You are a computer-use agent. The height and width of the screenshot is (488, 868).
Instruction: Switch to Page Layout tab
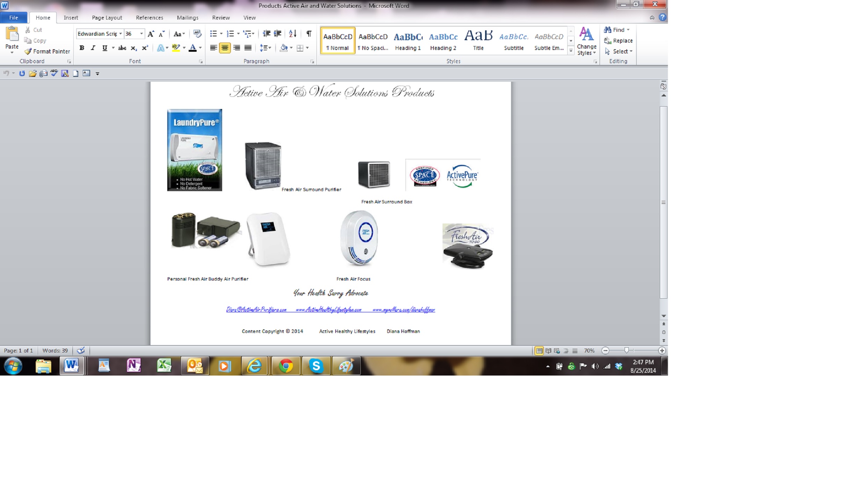coord(107,17)
